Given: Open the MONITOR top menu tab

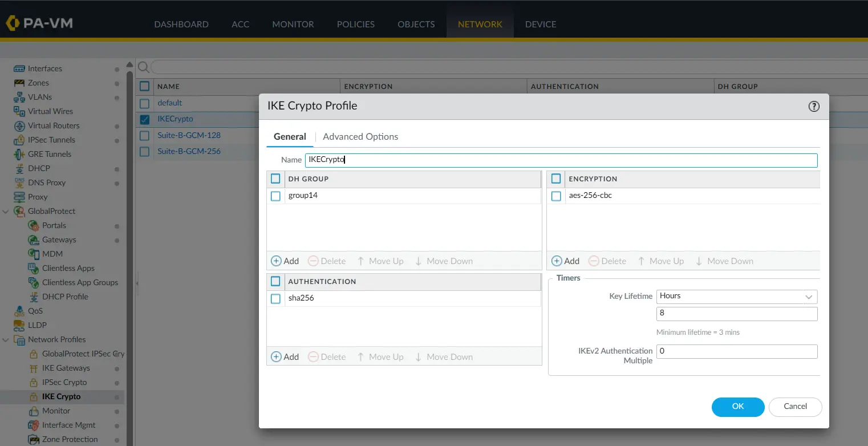Looking at the screenshot, I should [x=293, y=24].
